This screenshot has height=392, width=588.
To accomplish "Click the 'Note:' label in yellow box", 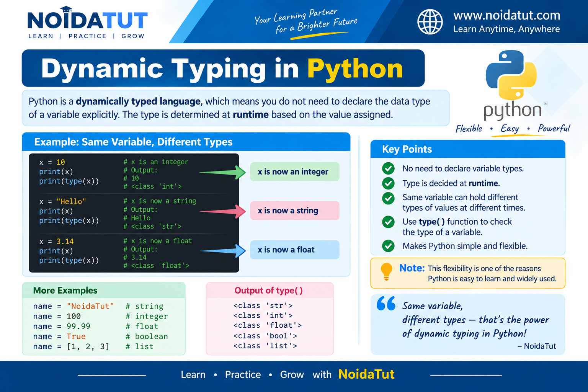I will click(412, 268).
